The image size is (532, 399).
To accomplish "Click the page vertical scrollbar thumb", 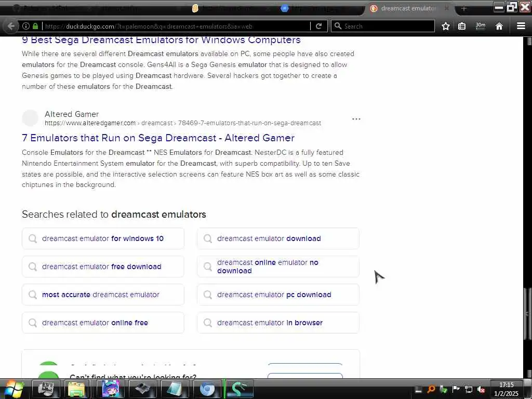I will tap(527, 313).
